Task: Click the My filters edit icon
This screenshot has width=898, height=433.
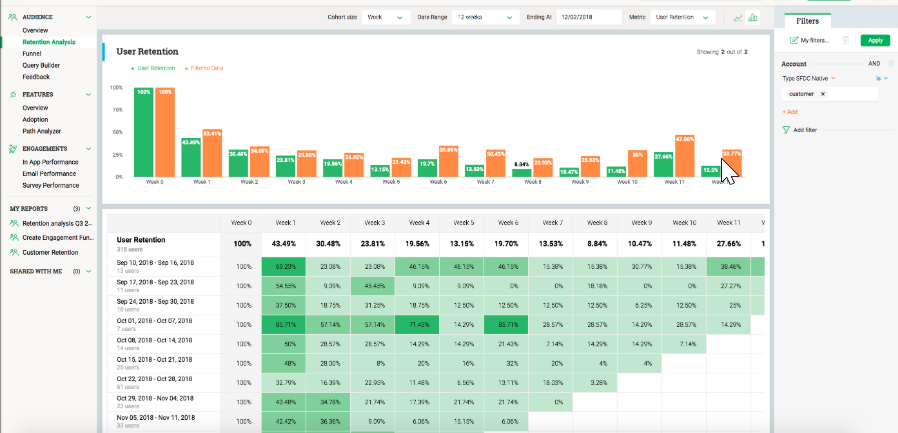Action: click(795, 40)
